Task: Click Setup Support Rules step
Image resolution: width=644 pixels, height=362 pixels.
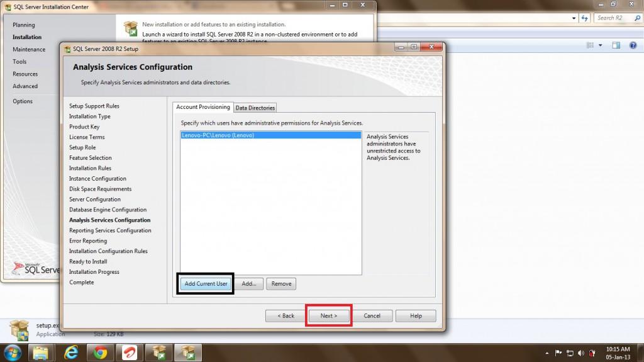Action: coord(94,106)
